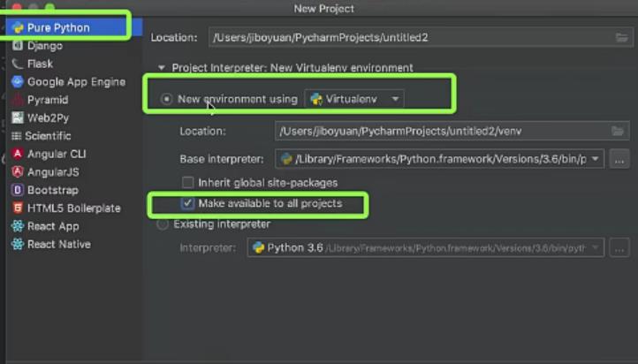This screenshot has height=364, width=638.
Task: Enable Inherit global site-packages checkbox
Action: (x=187, y=183)
